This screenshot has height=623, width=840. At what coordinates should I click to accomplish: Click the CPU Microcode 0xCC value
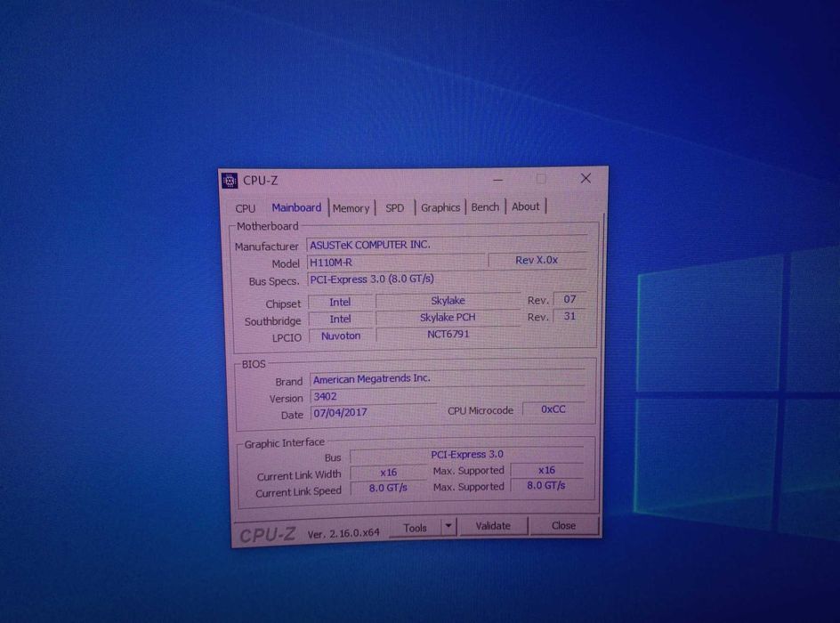553,409
